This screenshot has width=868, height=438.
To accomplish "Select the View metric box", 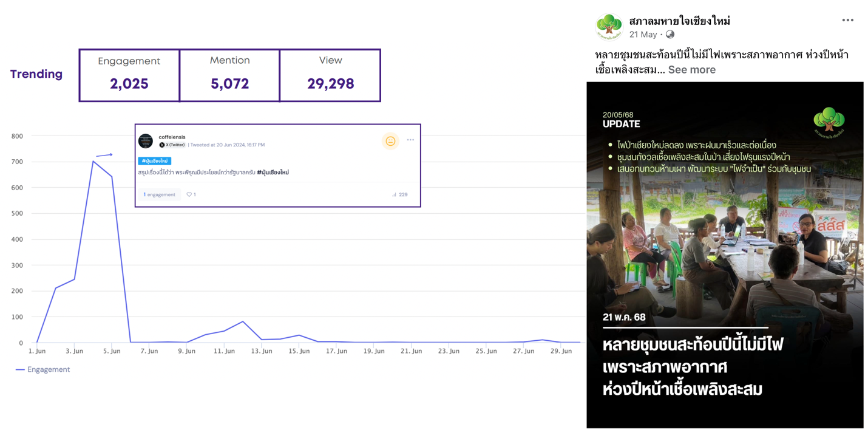I will (x=330, y=75).
